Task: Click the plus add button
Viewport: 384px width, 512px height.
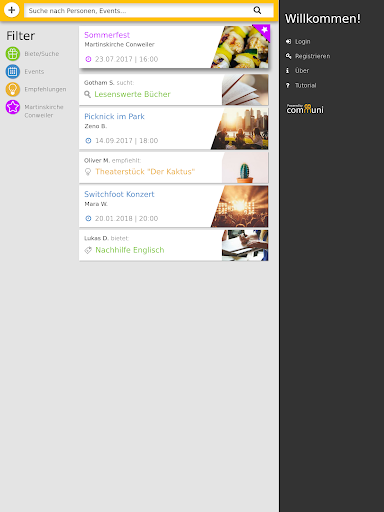Action: [11, 10]
